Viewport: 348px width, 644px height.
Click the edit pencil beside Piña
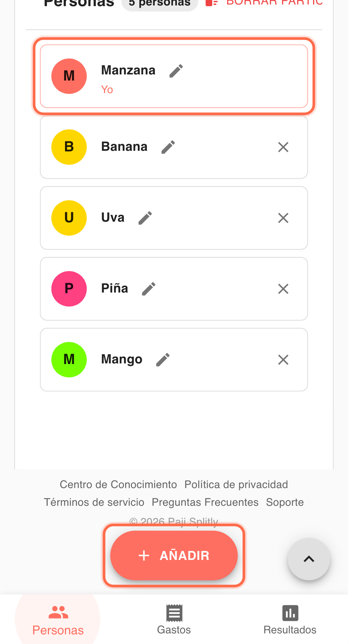pos(149,289)
